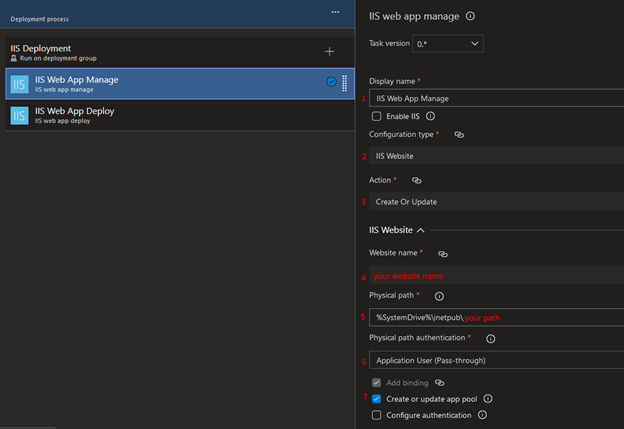Click the link icon next to Website name
The width and height of the screenshot is (624, 429).
(443, 254)
